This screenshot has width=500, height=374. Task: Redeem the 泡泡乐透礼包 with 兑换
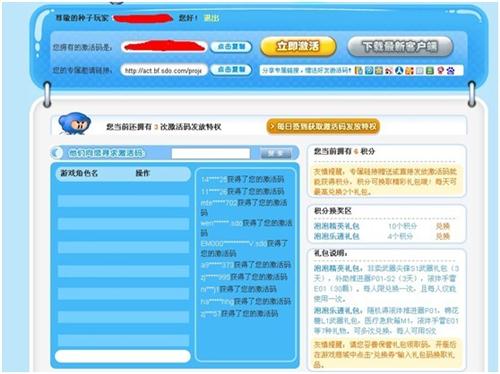443,236
